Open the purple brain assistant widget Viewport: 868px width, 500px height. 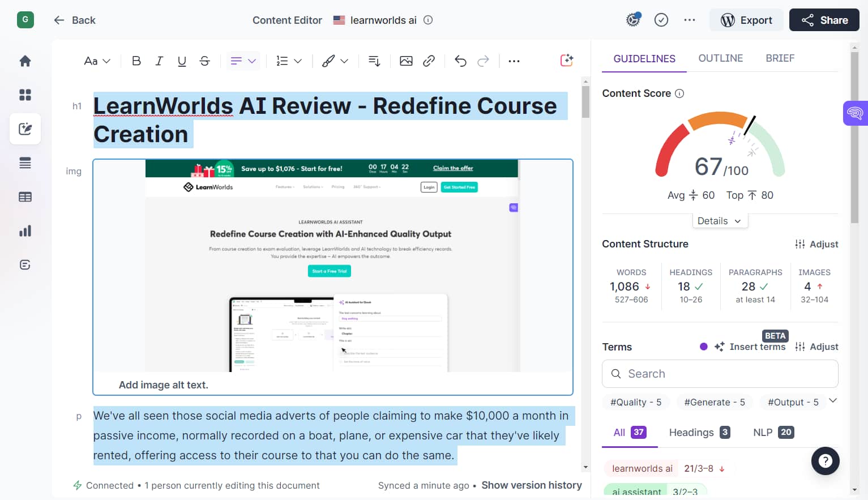(855, 113)
